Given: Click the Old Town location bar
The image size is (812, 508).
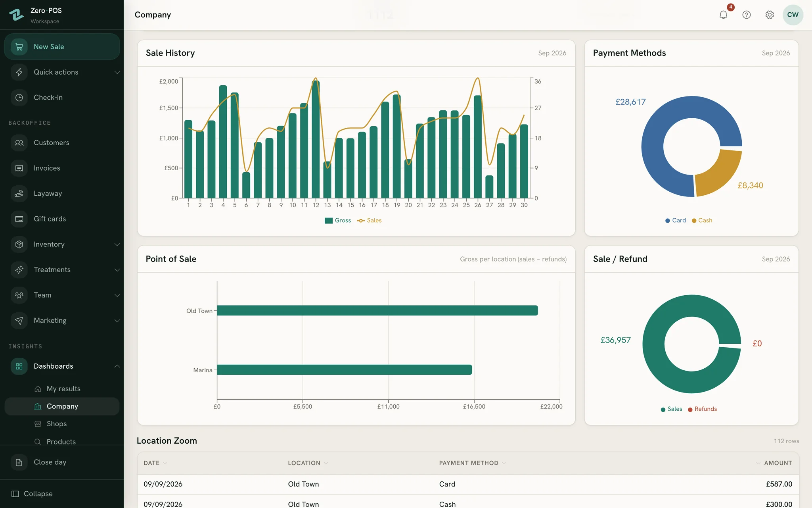Looking at the screenshot, I should click(377, 310).
